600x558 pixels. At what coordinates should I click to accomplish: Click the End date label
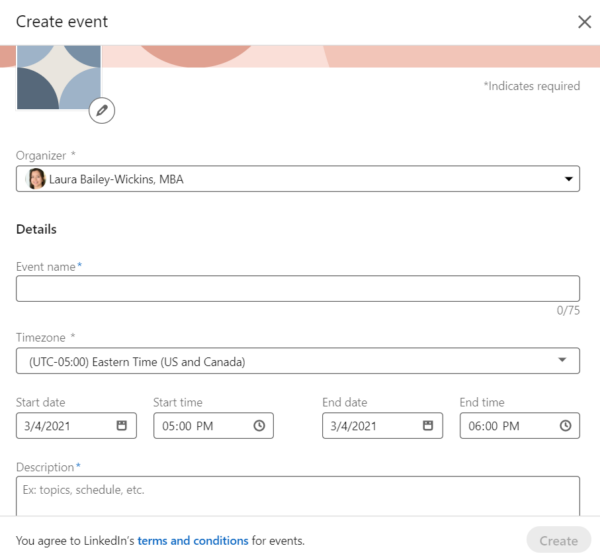point(345,402)
